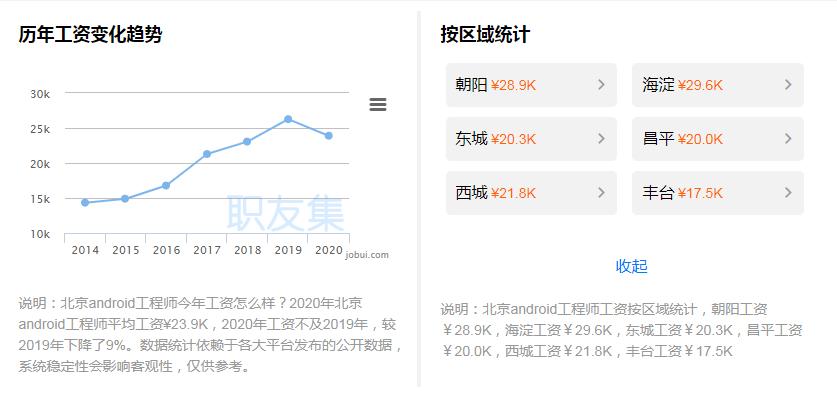The height and width of the screenshot is (396, 837).
Task: Click the 2015 x-axis year label
Action: [x=126, y=250]
